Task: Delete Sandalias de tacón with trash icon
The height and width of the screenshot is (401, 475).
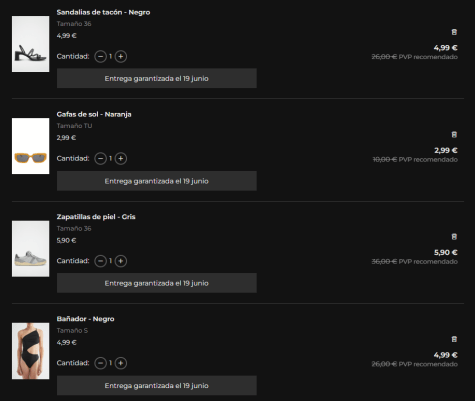Action: [454, 32]
